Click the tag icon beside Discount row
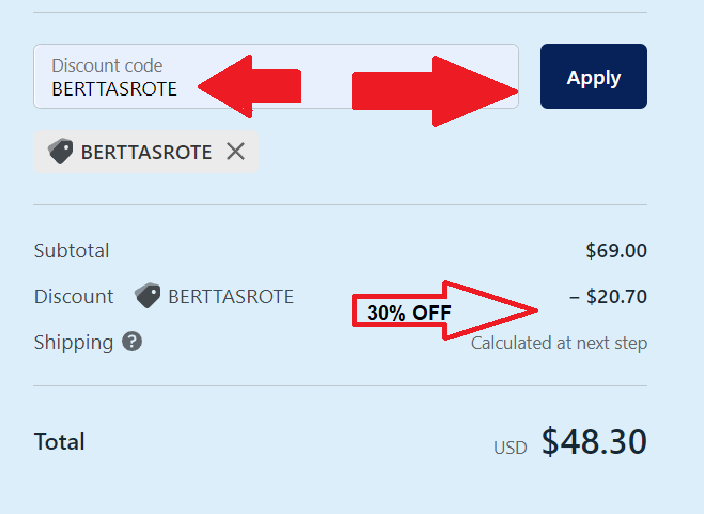 pos(148,295)
